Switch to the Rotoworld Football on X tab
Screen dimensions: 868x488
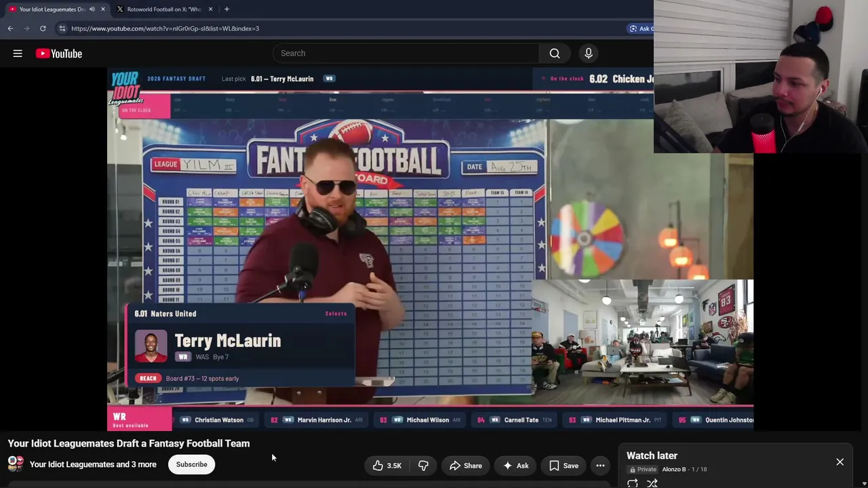click(165, 9)
